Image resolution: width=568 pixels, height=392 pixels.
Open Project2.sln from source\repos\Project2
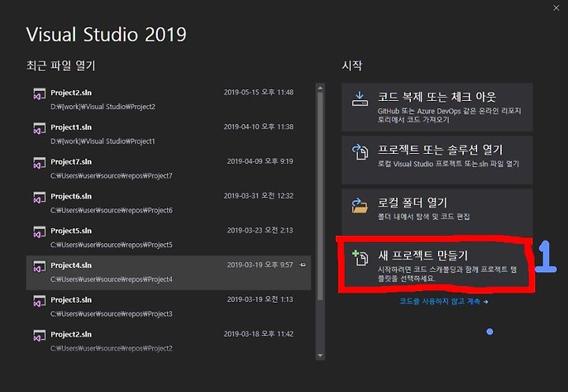click(x=169, y=342)
